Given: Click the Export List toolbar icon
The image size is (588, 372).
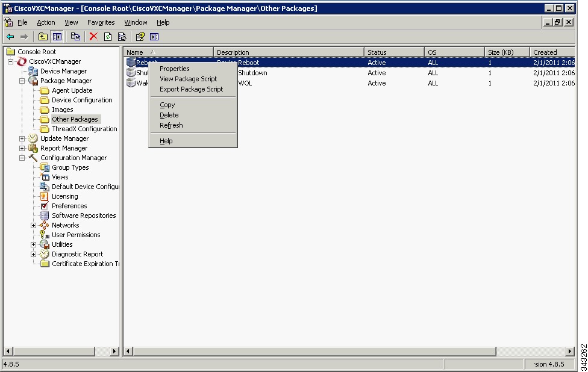Looking at the screenshot, I should pos(122,37).
